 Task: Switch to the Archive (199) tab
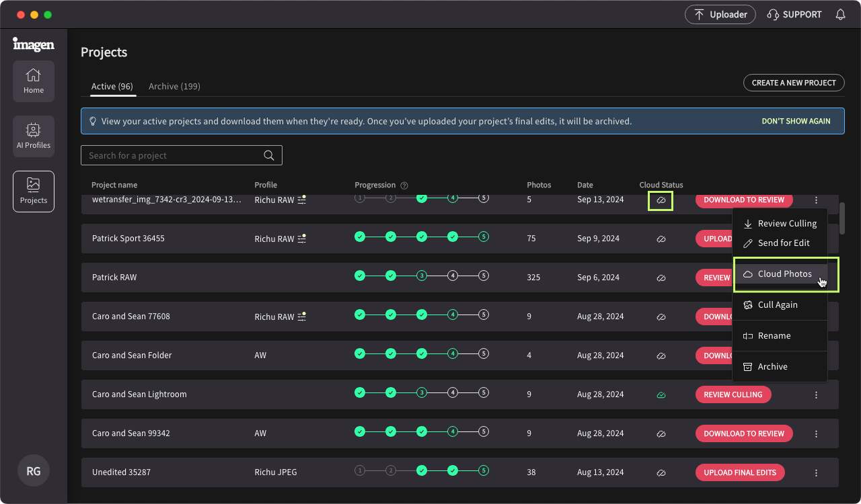[x=174, y=86]
